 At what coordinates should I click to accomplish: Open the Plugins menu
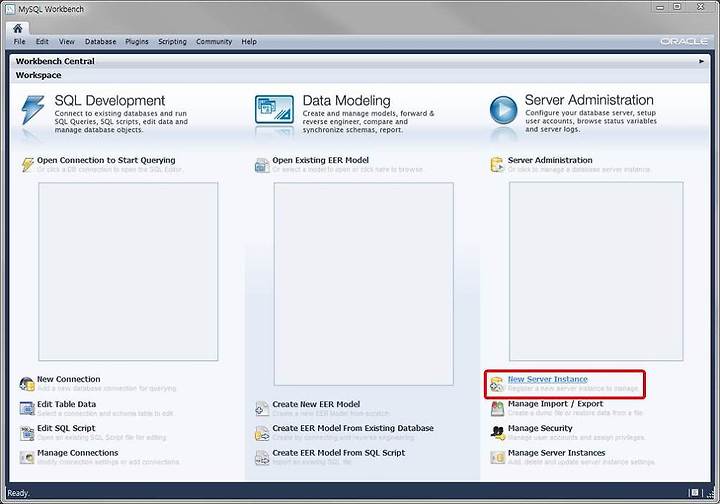point(137,41)
